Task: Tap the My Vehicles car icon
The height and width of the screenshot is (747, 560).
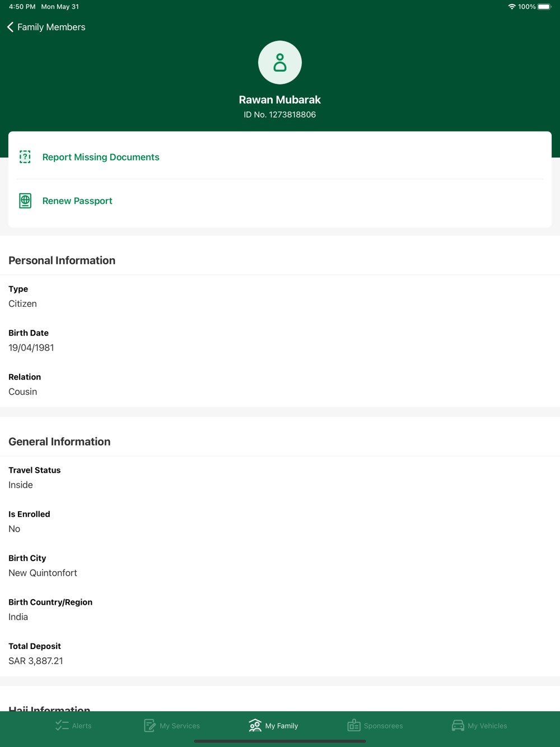Action: 458,726
